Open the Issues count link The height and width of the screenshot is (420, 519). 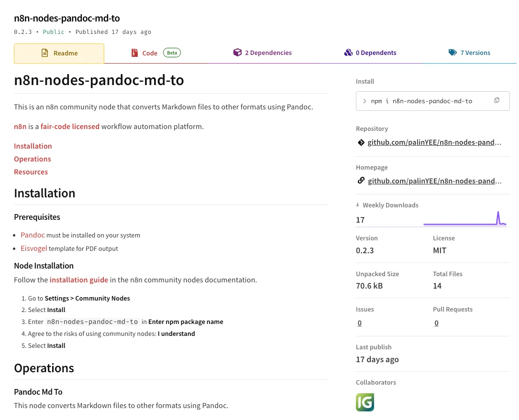click(359, 323)
